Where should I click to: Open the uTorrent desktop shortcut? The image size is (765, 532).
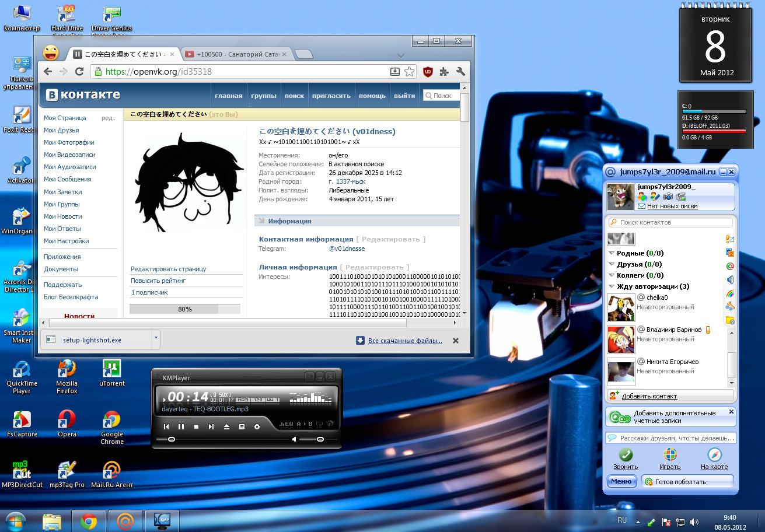pos(111,372)
